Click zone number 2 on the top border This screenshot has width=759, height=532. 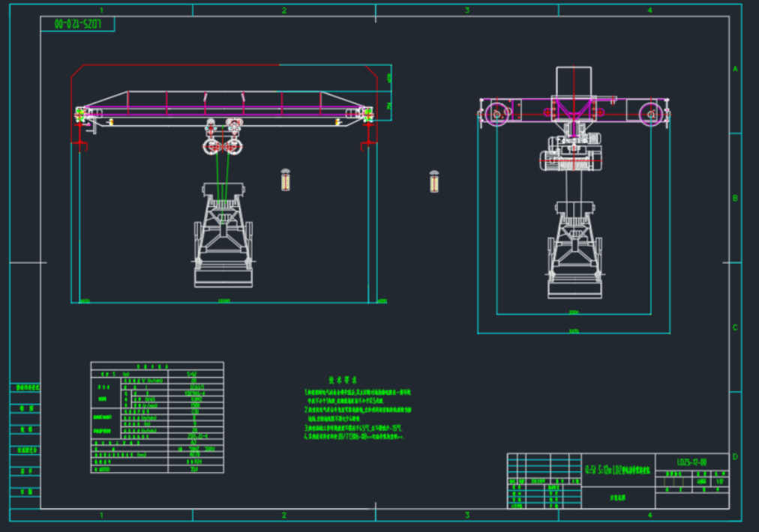(x=284, y=10)
